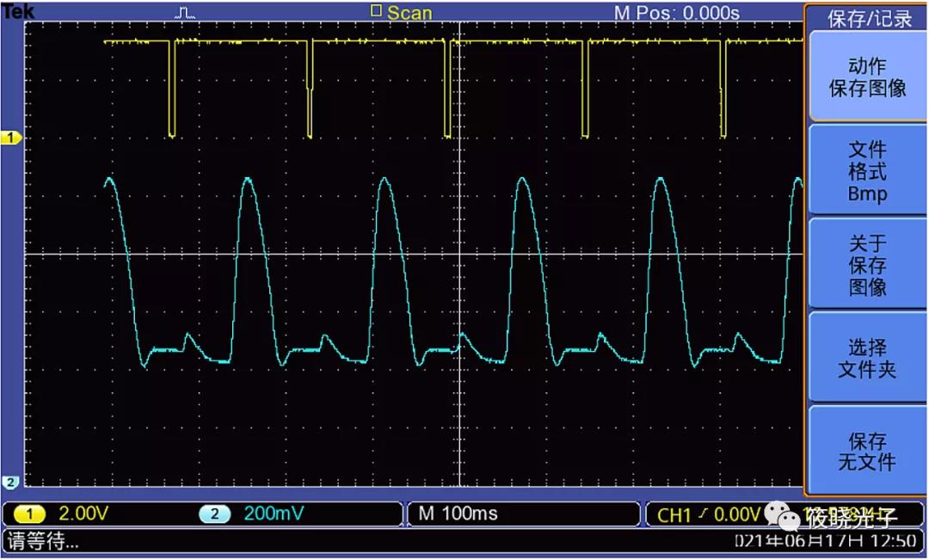This screenshot has width=929, height=560.
Task: Open the 关于保存图像 info option
Action: point(866,265)
